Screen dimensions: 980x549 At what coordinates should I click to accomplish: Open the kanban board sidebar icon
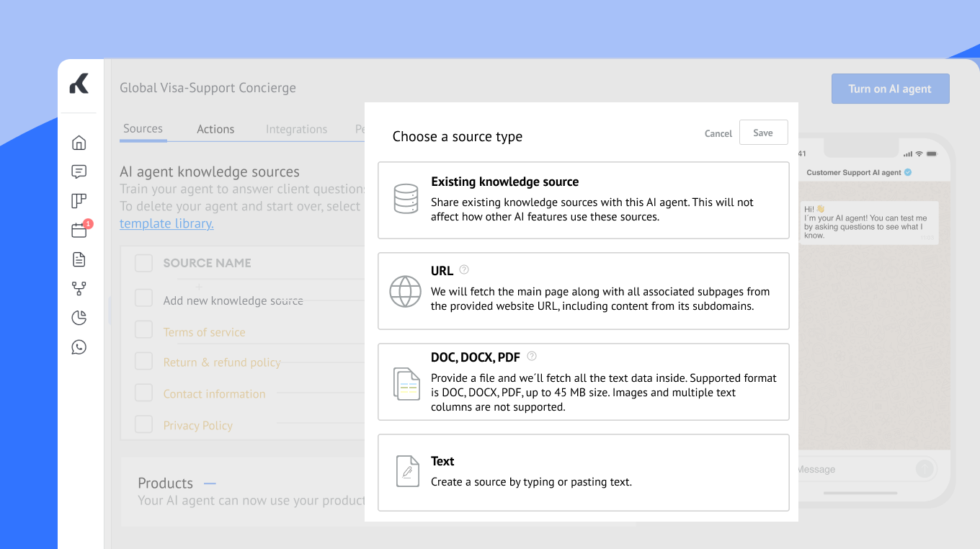(x=79, y=201)
